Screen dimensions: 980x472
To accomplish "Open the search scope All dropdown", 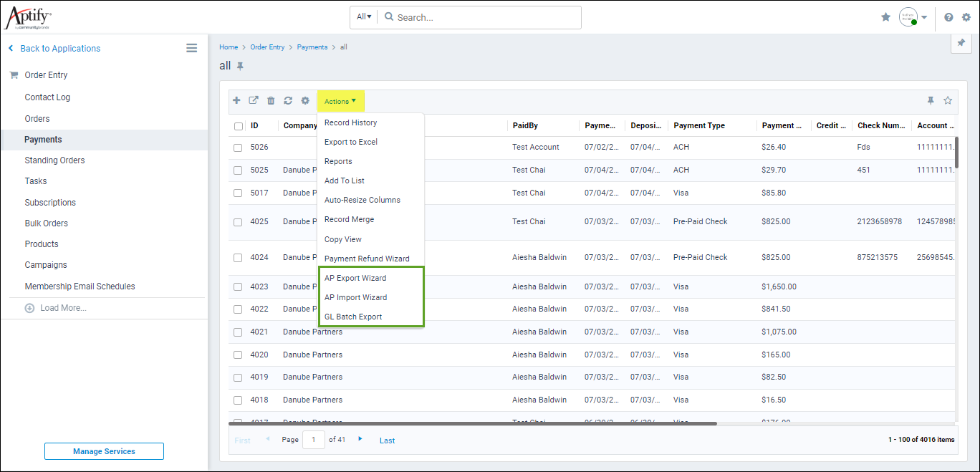I will (x=362, y=16).
